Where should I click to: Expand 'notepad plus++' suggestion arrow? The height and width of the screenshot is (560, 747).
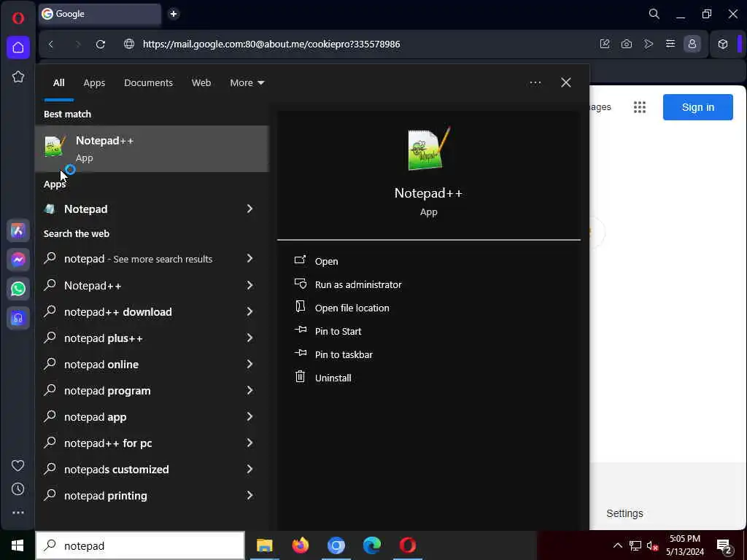pyautogui.click(x=249, y=338)
